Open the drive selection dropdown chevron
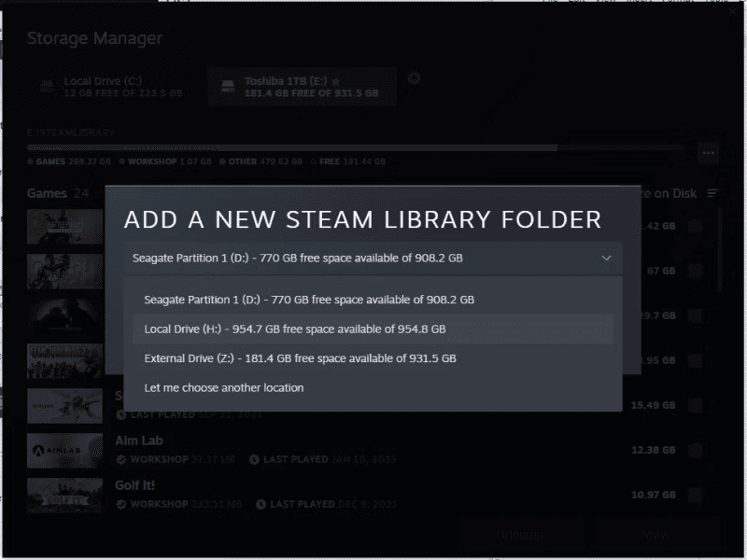Image resolution: width=747 pixels, height=560 pixels. click(x=606, y=259)
